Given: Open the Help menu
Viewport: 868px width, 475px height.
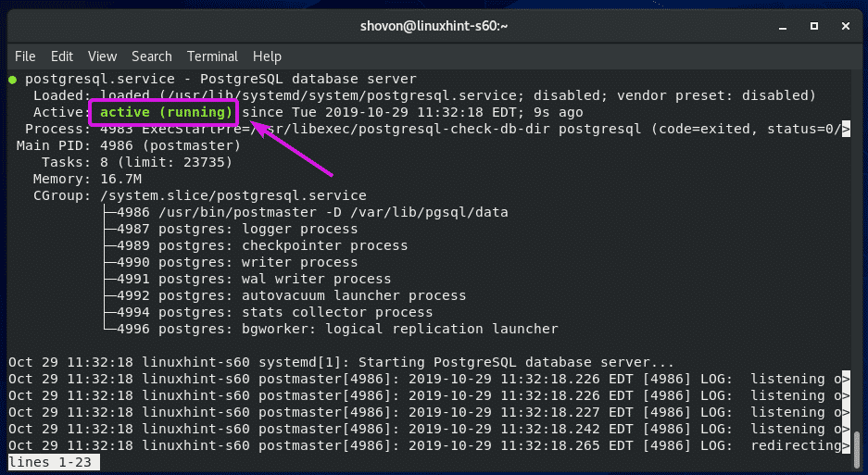Looking at the screenshot, I should pos(267,56).
